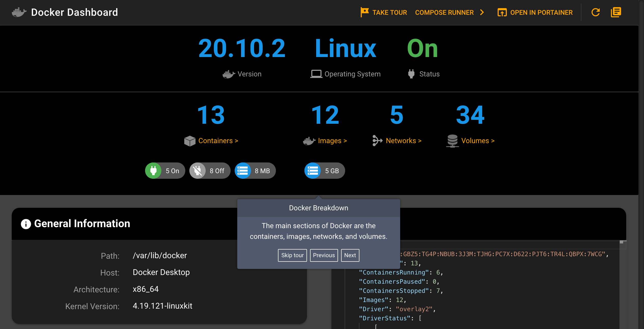Click the storage icon on 8 MB chip
This screenshot has height=329, width=644.
point(243,171)
